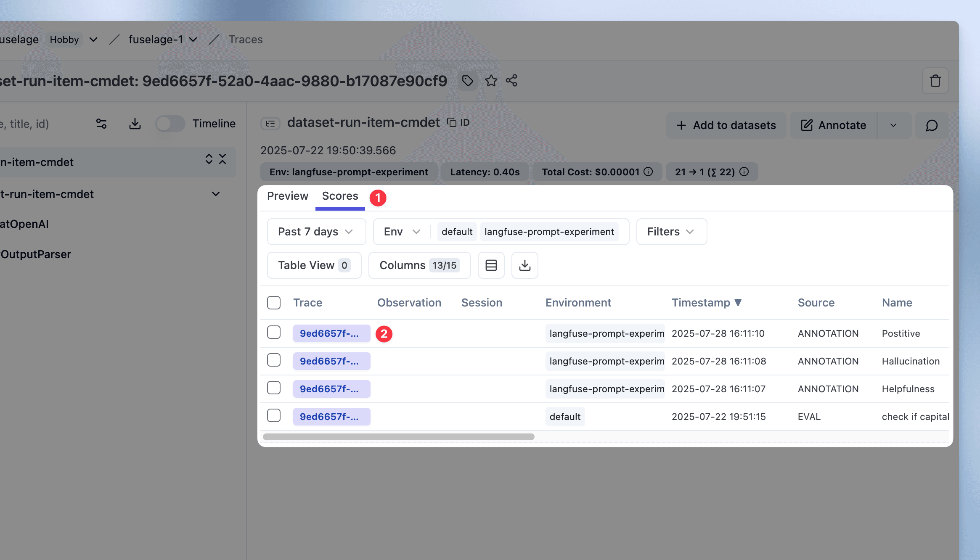980x560 pixels.
Task: Toggle the Timeline switch on
Action: coord(170,124)
